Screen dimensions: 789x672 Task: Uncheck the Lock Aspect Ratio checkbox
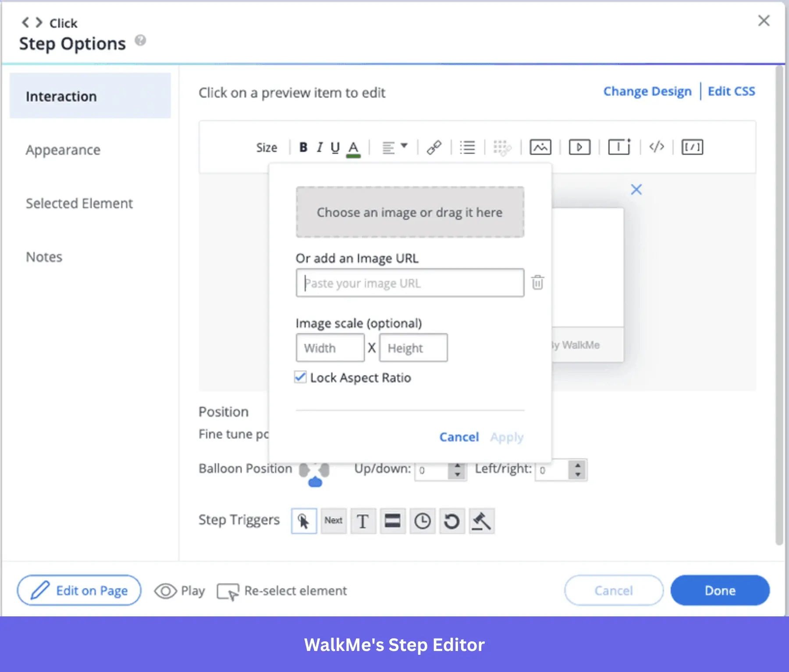pos(300,377)
